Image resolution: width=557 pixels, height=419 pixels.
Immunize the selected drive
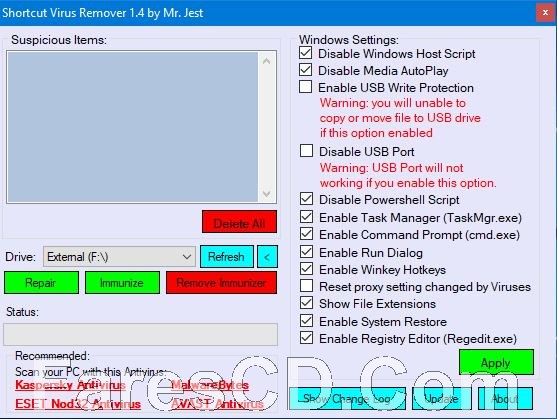(122, 283)
